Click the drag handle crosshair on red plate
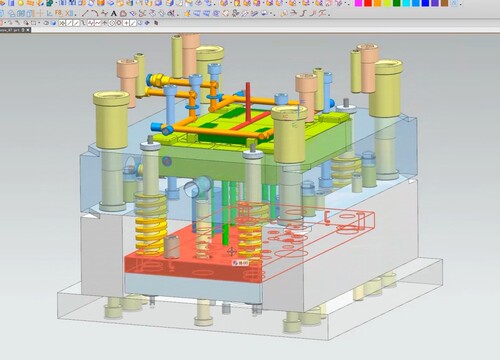 pyautogui.click(x=231, y=252)
